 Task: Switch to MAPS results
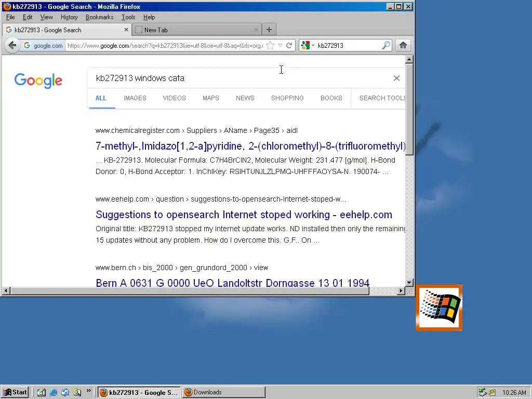(x=211, y=98)
